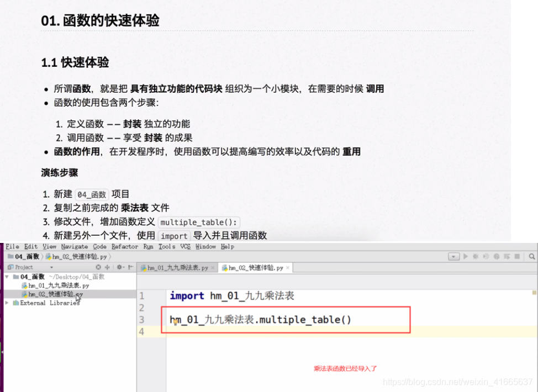Click the Project panel hide icon

(130, 267)
